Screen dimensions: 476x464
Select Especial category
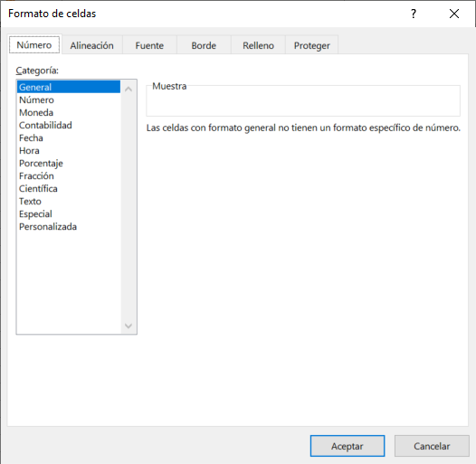click(69, 214)
